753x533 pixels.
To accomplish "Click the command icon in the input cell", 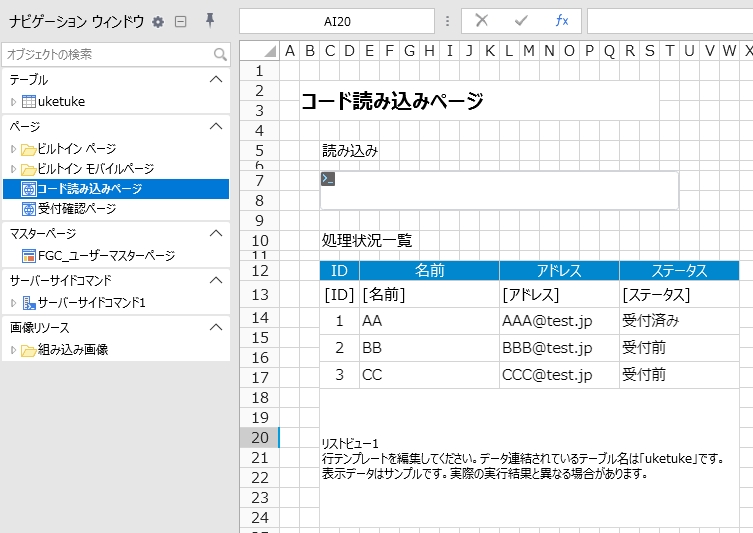I will tap(328, 179).
